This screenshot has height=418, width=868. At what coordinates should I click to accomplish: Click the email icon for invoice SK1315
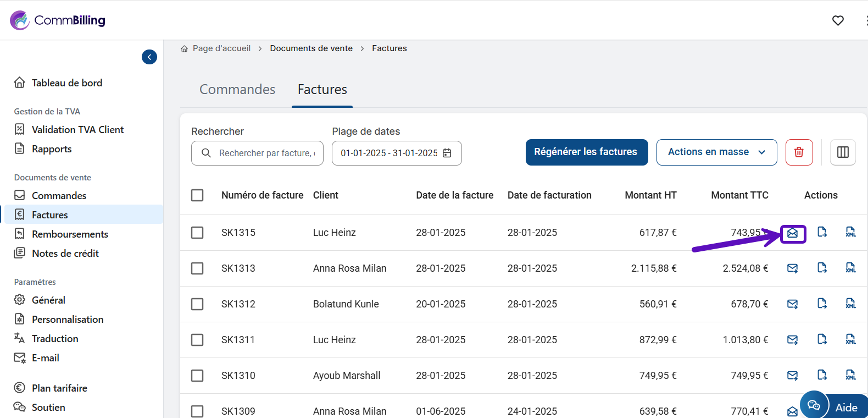pyautogui.click(x=792, y=233)
